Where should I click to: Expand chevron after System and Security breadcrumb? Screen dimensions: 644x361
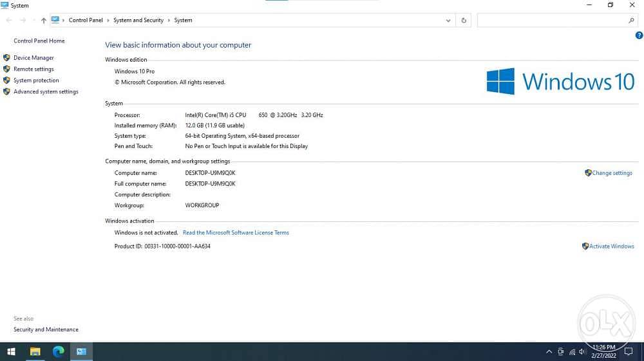169,20
